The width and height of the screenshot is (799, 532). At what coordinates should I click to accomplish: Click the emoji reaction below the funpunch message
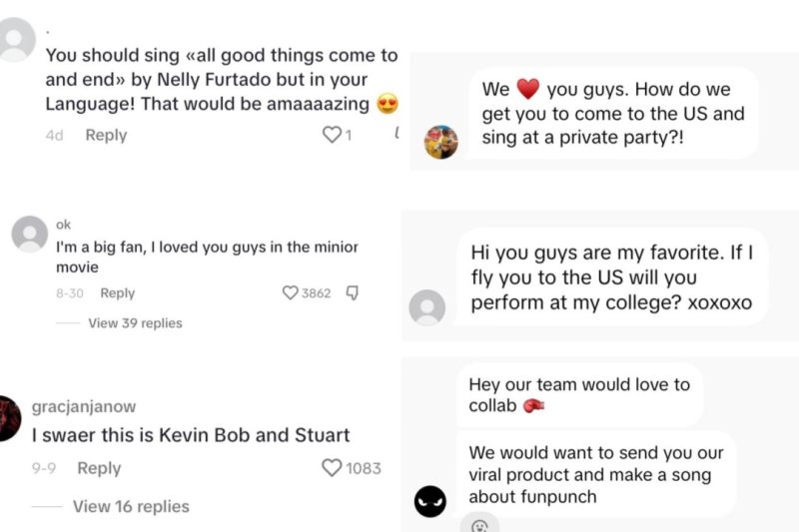pyautogui.click(x=479, y=524)
